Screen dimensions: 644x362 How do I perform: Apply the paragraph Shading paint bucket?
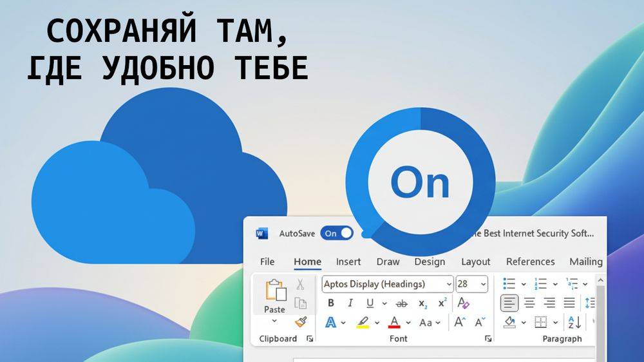509,323
